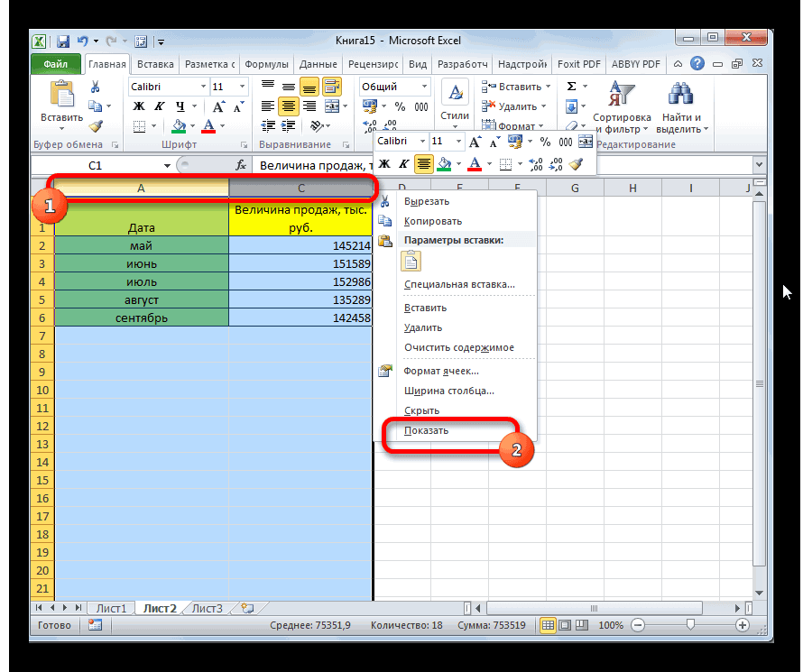Toggle italic (К) in the ribbon font group

[x=157, y=106]
